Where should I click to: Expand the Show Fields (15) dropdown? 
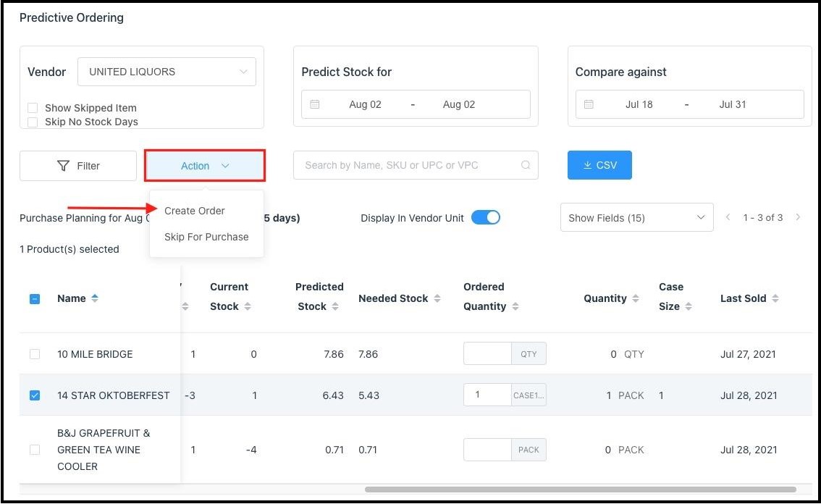click(x=636, y=217)
